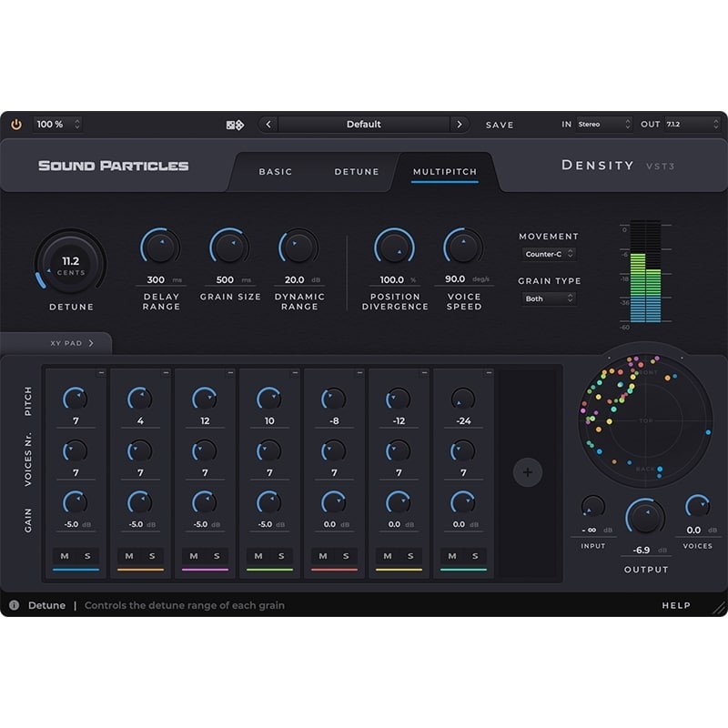
Task: Click the output level meter
Action: click(645, 273)
